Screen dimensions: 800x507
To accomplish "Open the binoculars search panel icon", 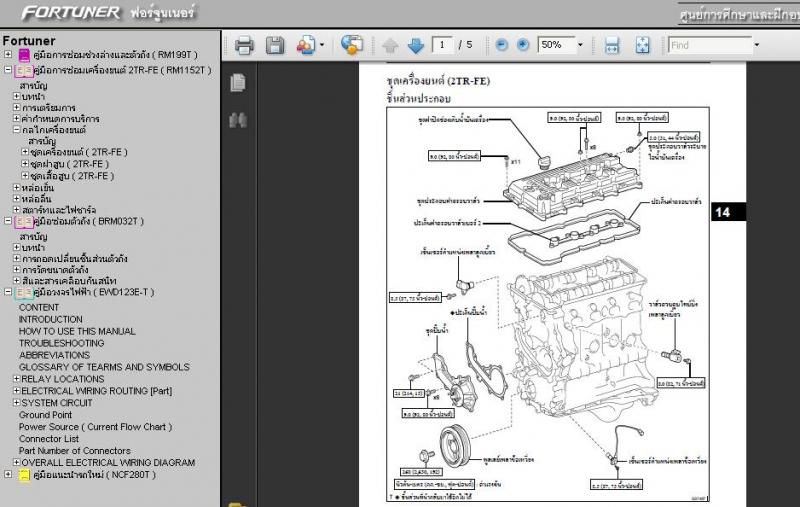I will coord(237,120).
